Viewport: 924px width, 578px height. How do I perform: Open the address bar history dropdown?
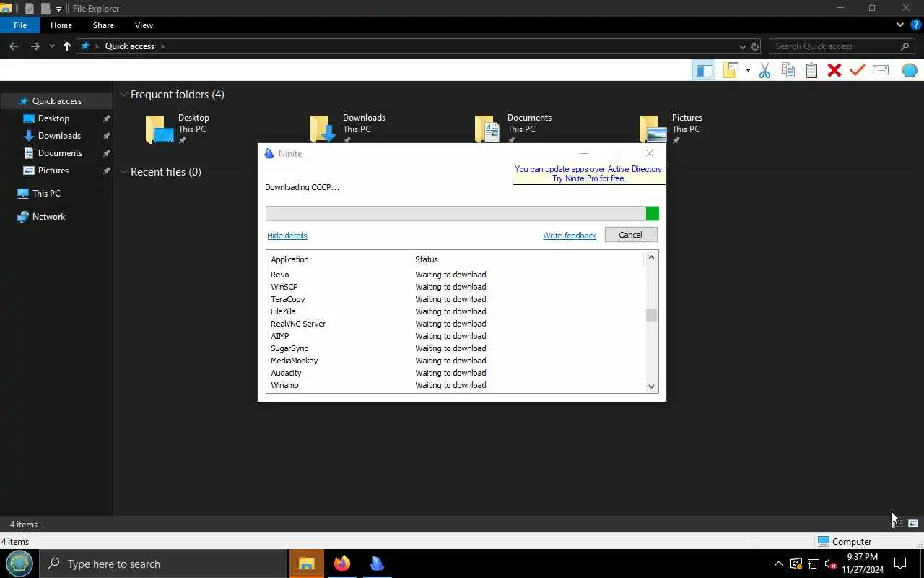(742, 46)
